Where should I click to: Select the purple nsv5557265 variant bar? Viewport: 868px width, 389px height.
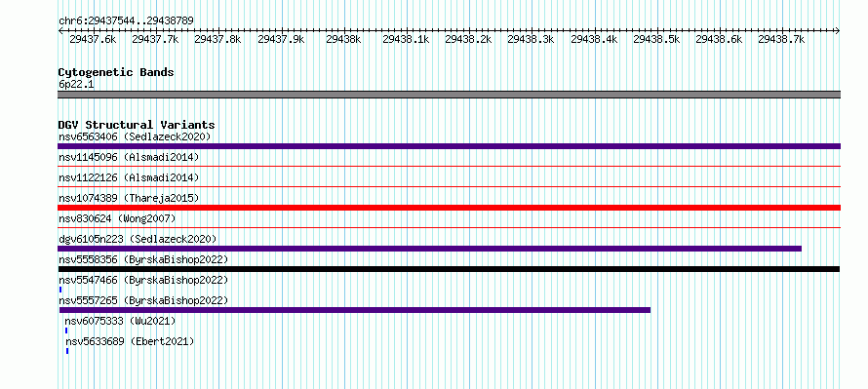coord(355,310)
